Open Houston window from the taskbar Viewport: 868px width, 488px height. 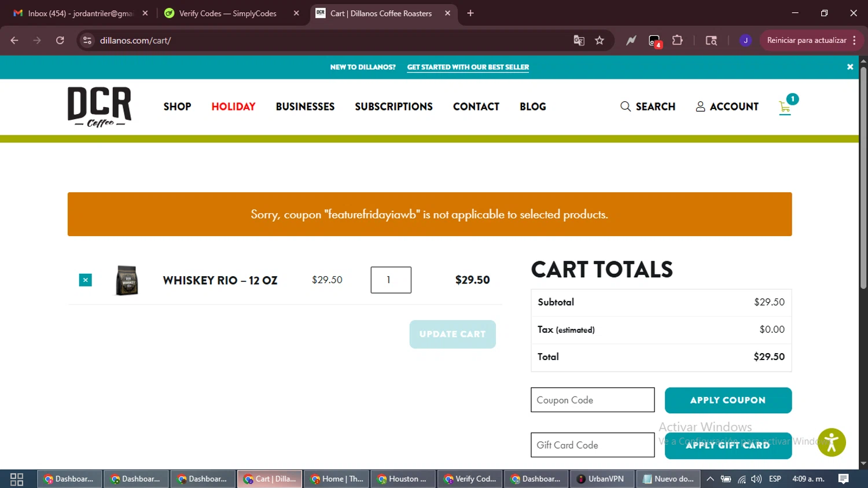pos(403,479)
